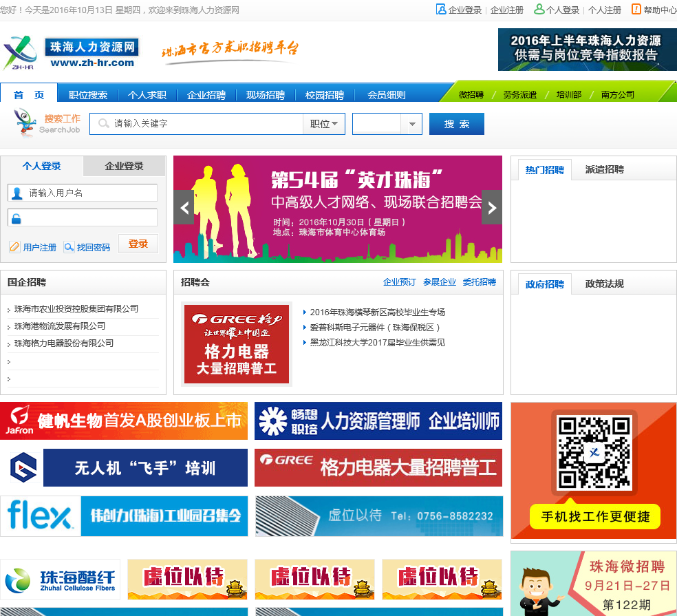
Task: Open 珠海市农业投资控股集团有限公司 listing
Action: (76, 309)
